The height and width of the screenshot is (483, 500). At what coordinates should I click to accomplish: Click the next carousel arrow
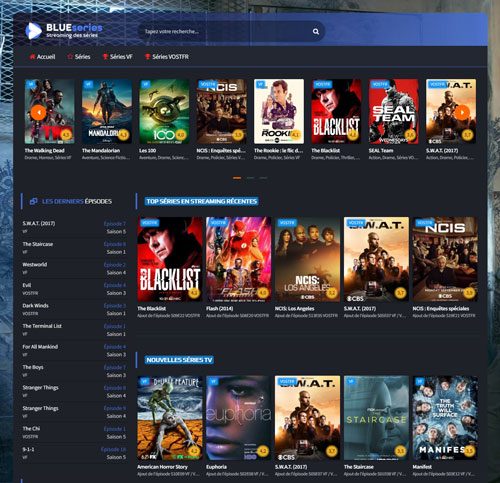pyautogui.click(x=462, y=112)
